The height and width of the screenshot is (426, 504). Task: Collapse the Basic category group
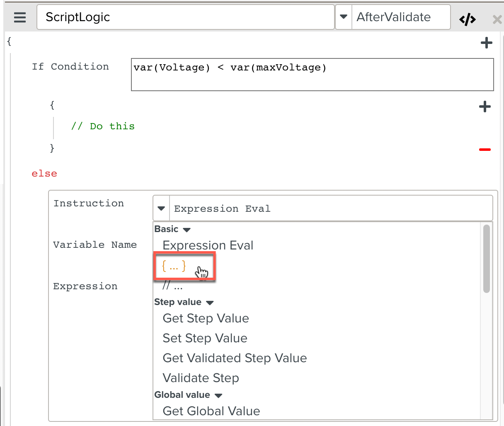point(187,230)
